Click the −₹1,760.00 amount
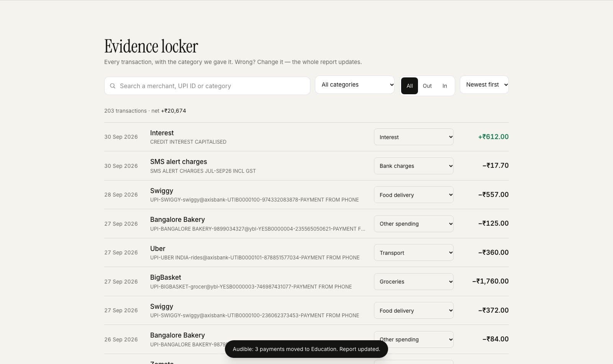Image resolution: width=613 pixels, height=364 pixels. pyautogui.click(x=490, y=281)
